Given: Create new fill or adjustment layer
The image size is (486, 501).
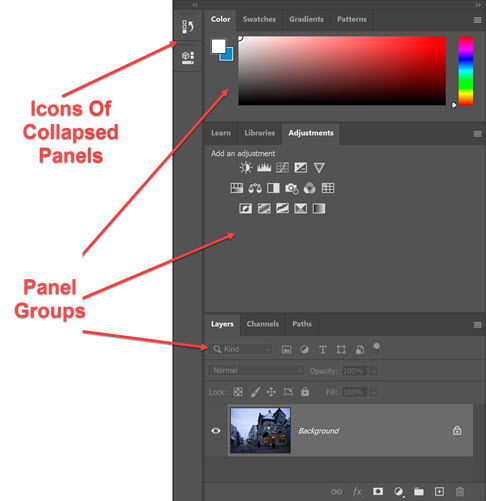Looking at the screenshot, I should pos(398,492).
